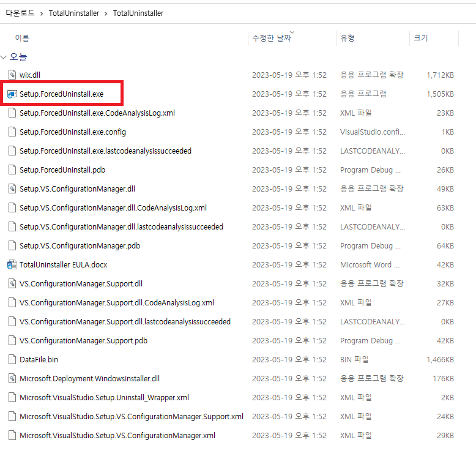Click icon of Microsoft.VisualStudio.Setup.VS.ConfigurationManager.xml
476x459 pixels.
point(12,435)
